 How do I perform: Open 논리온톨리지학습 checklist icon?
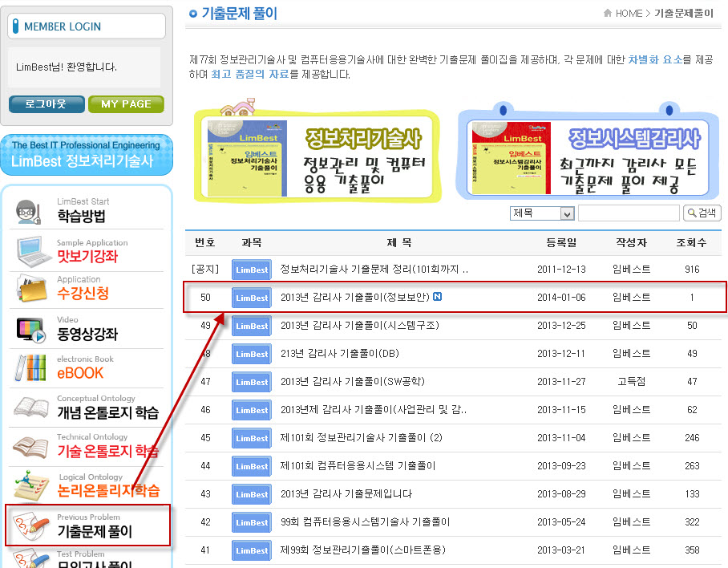(31, 486)
